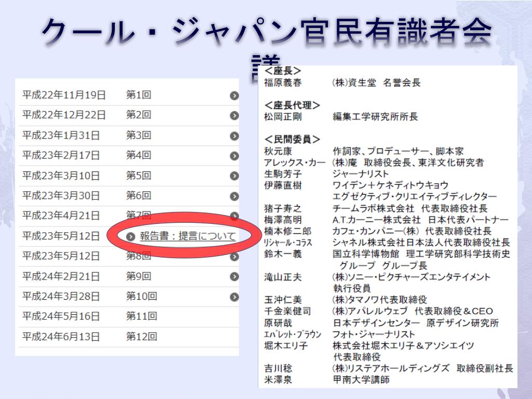Image resolution: width=532 pixels, height=399 pixels.
Task: Select member name 米澤泉
Action: (x=278, y=380)
